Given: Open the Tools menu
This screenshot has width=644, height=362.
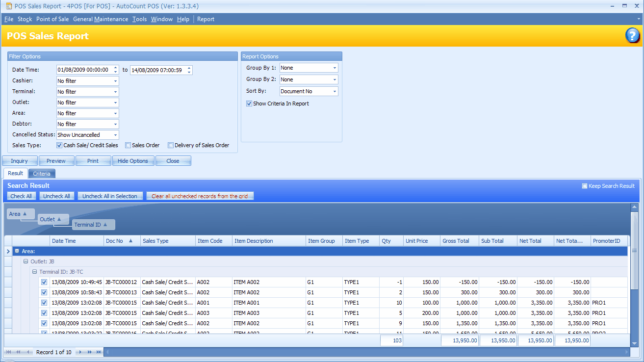Looking at the screenshot, I should tap(139, 19).
